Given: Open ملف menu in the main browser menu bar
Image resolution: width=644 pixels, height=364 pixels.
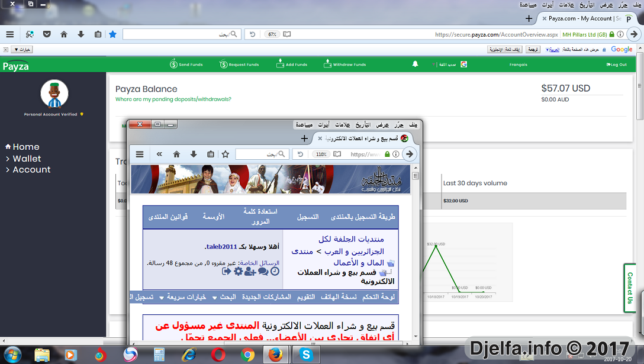Looking at the screenshot, I should point(637,5).
